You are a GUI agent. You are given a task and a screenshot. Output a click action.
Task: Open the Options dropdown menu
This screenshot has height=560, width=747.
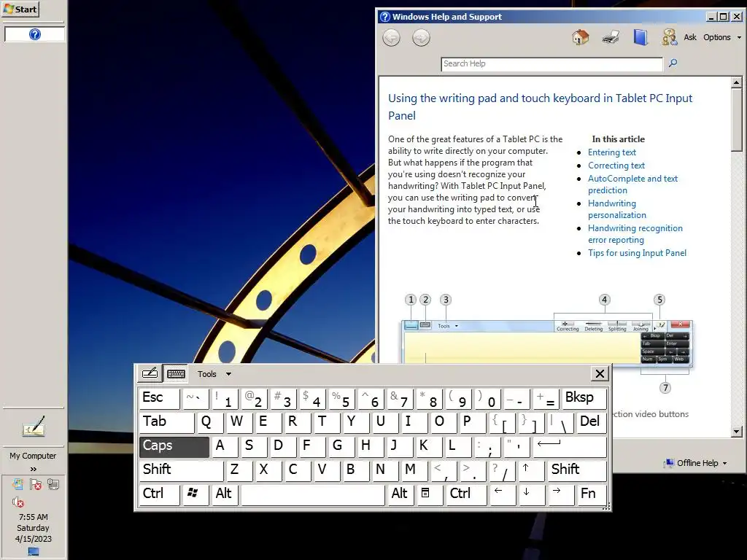coord(722,37)
